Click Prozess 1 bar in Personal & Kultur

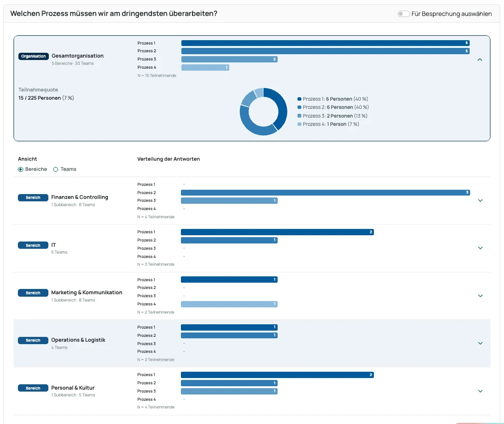click(277, 375)
